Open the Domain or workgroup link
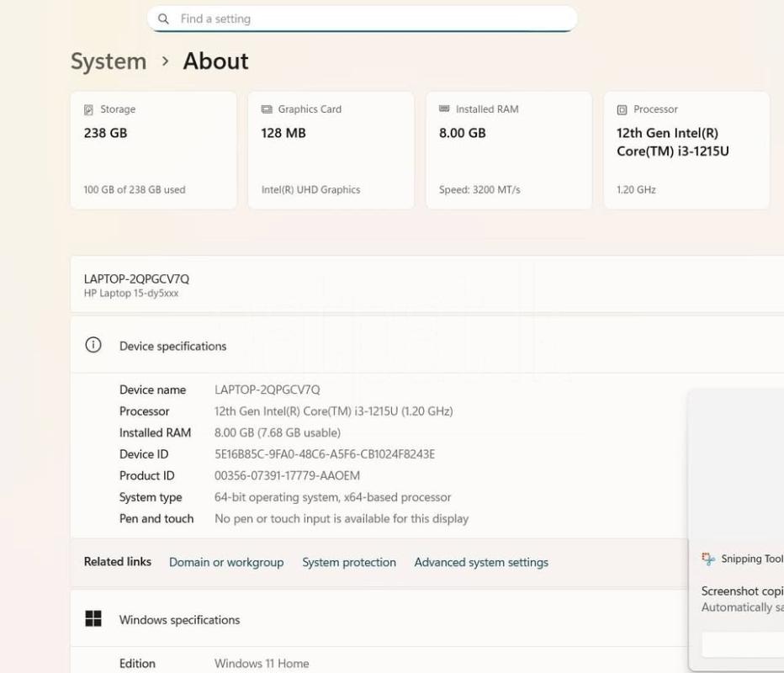The width and height of the screenshot is (784, 673). click(x=226, y=562)
